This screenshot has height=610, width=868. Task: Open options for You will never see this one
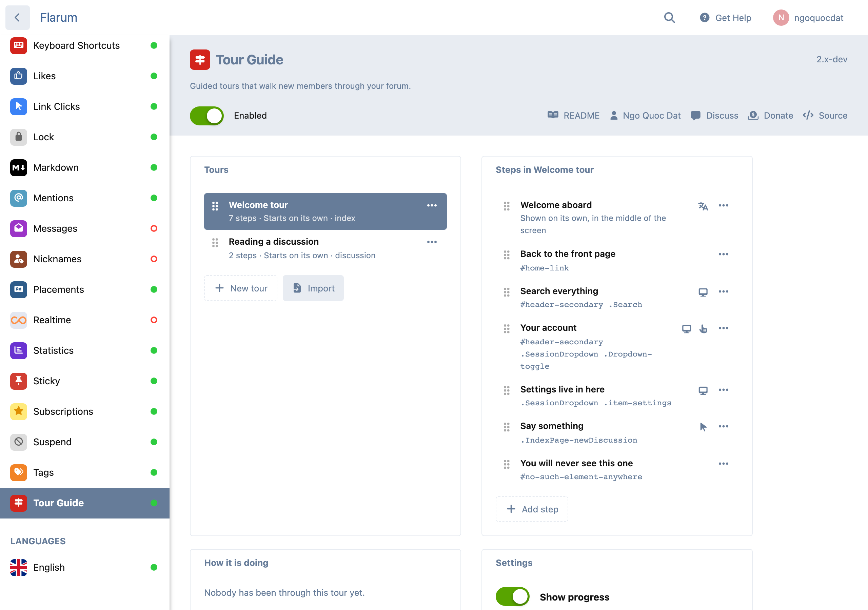pyautogui.click(x=724, y=463)
